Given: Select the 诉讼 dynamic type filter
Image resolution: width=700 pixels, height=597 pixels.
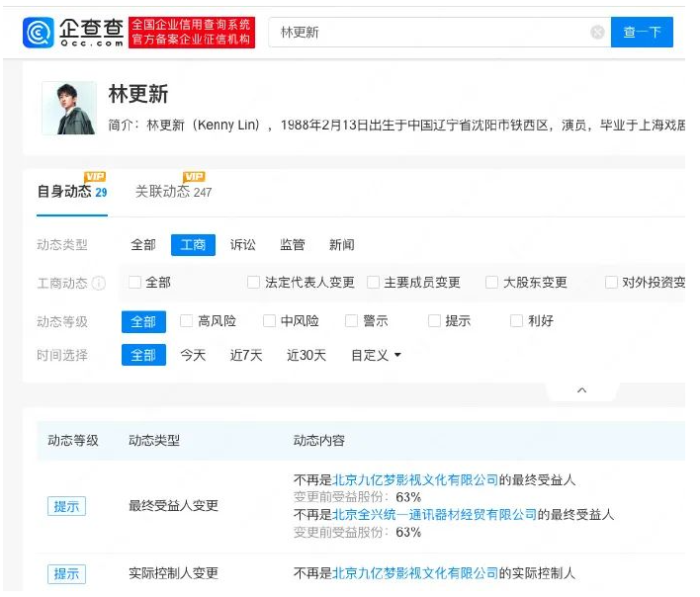Looking at the screenshot, I should 243,245.
